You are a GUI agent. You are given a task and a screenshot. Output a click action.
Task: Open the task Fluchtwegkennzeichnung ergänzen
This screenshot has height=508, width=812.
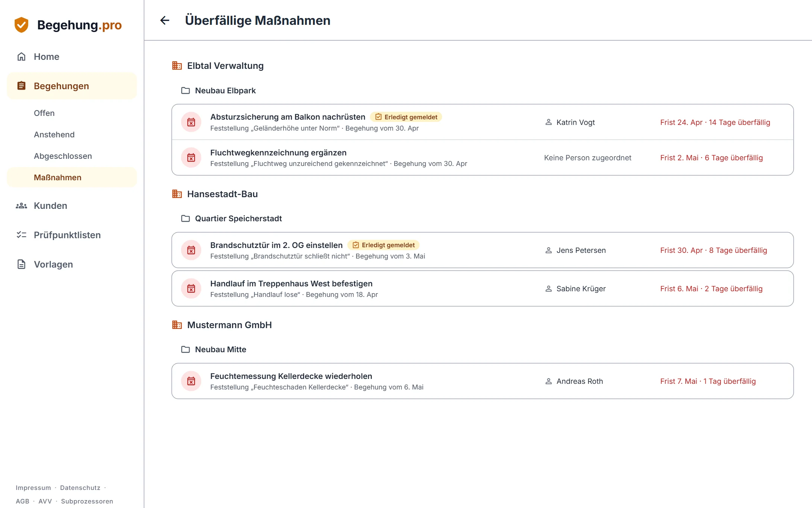483,158
